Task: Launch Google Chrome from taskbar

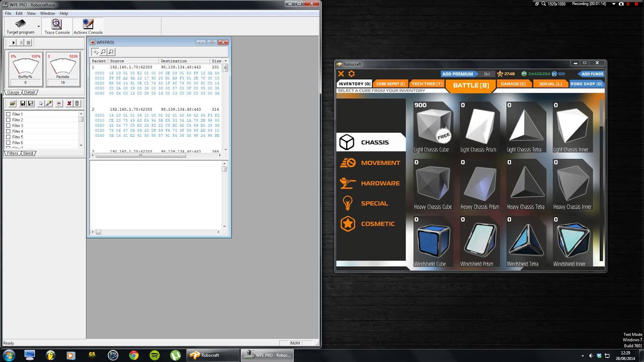Action: 134,355
